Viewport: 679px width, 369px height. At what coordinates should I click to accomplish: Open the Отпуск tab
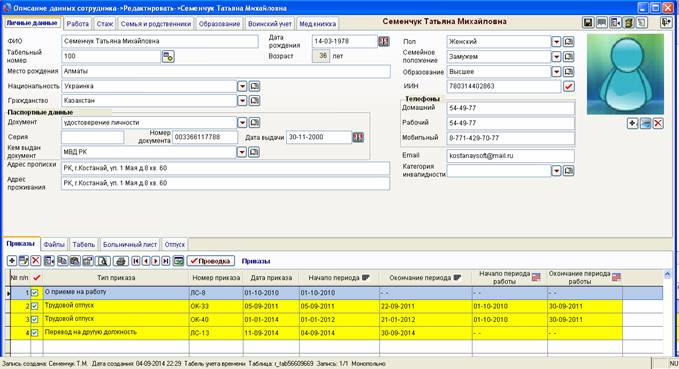tap(175, 244)
